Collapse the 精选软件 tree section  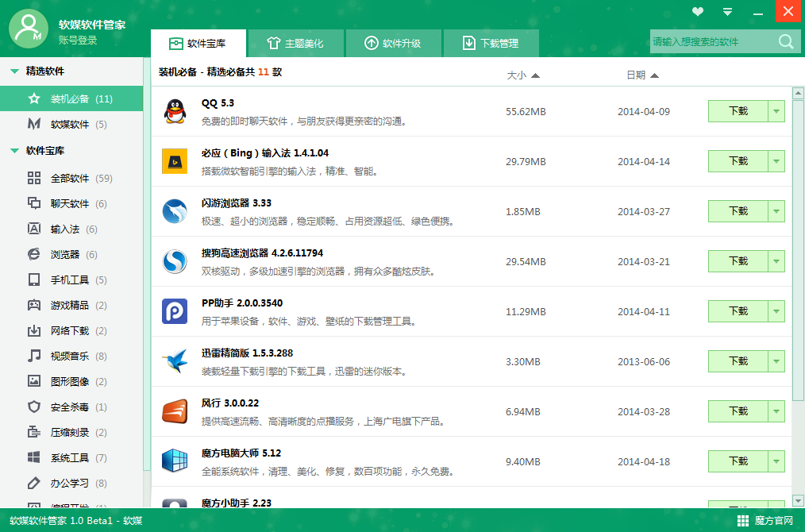tap(14, 71)
